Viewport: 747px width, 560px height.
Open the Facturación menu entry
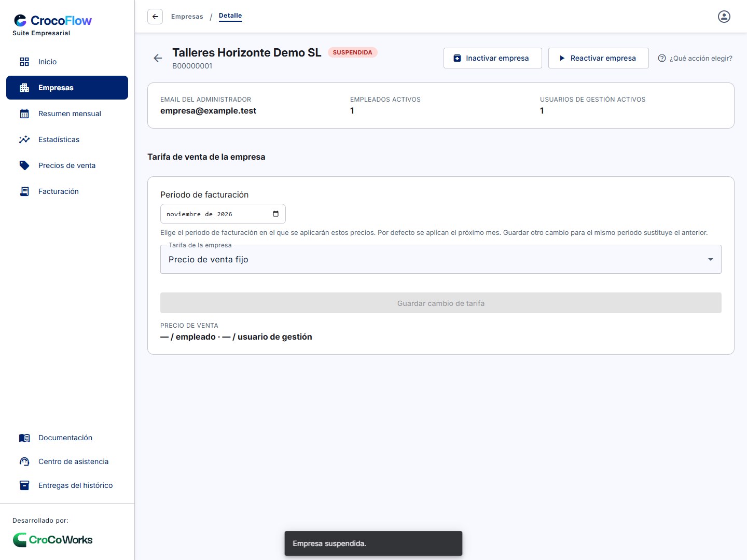tap(67, 191)
